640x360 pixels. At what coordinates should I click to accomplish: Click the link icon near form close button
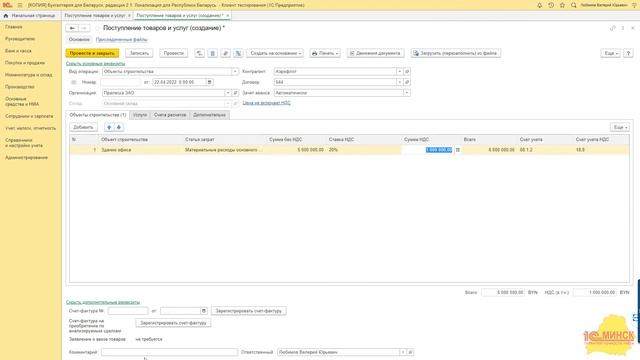tap(613, 28)
